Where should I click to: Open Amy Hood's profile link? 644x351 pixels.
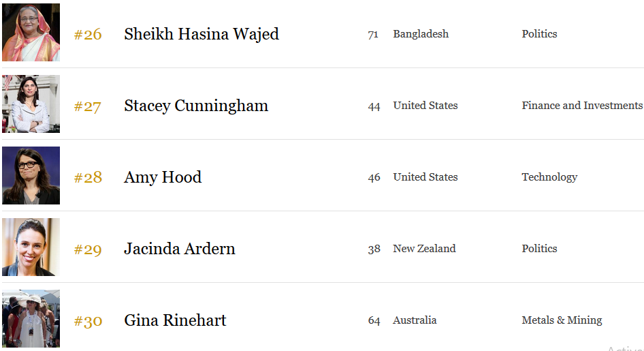coord(163,177)
